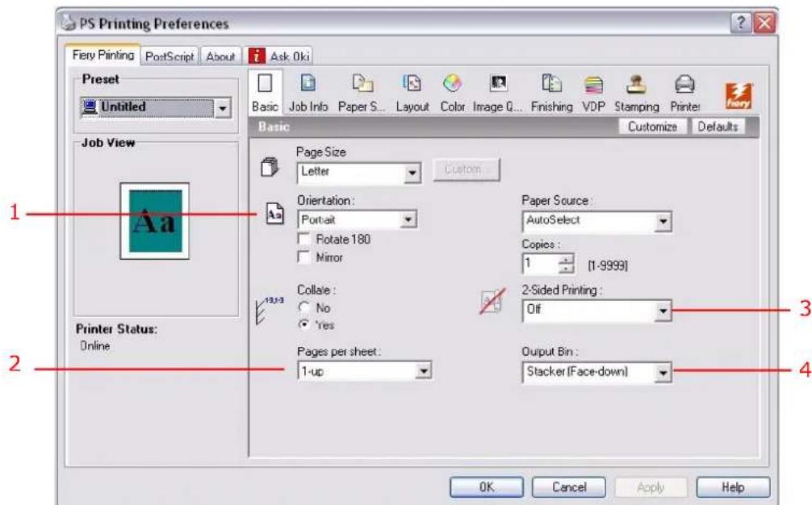Click the 2-Sided Printing crossed-out icon
The height and width of the screenshot is (505, 812).
492,301
